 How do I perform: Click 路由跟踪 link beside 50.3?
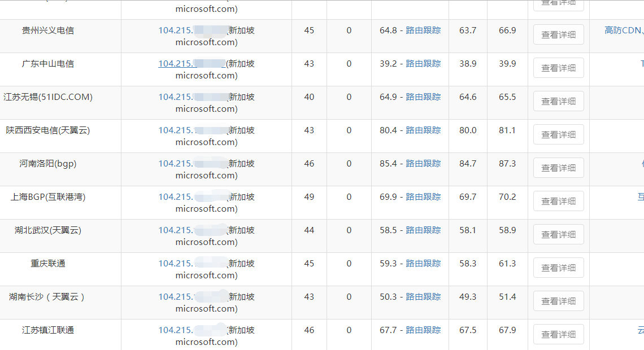pos(423,296)
